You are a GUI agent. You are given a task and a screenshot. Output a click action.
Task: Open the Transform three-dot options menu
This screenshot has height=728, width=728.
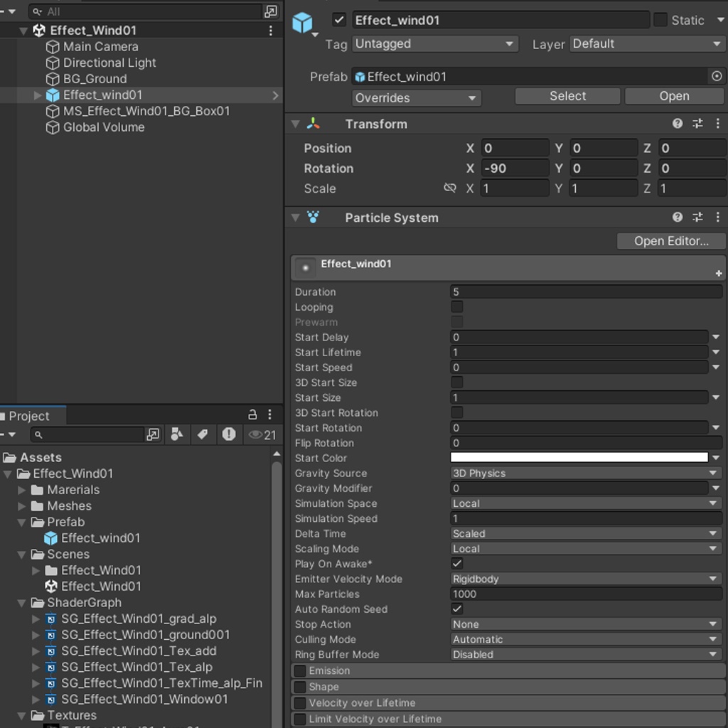(718, 123)
